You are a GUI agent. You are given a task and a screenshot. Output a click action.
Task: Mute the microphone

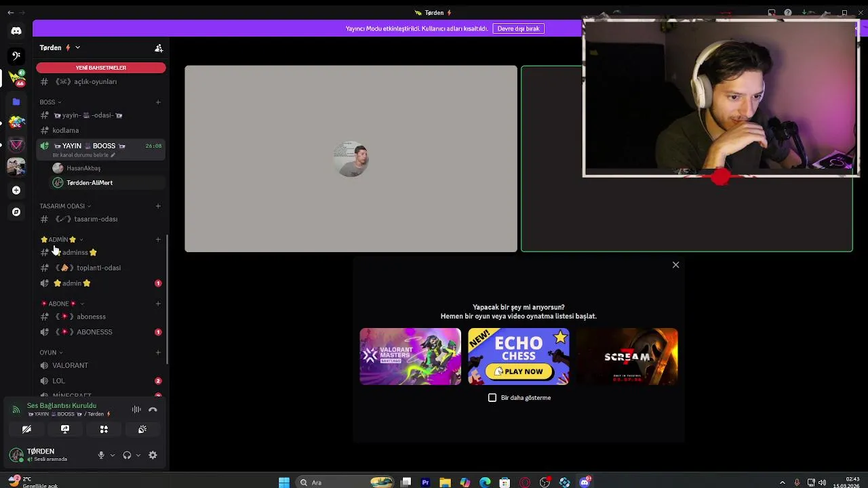coord(101,455)
